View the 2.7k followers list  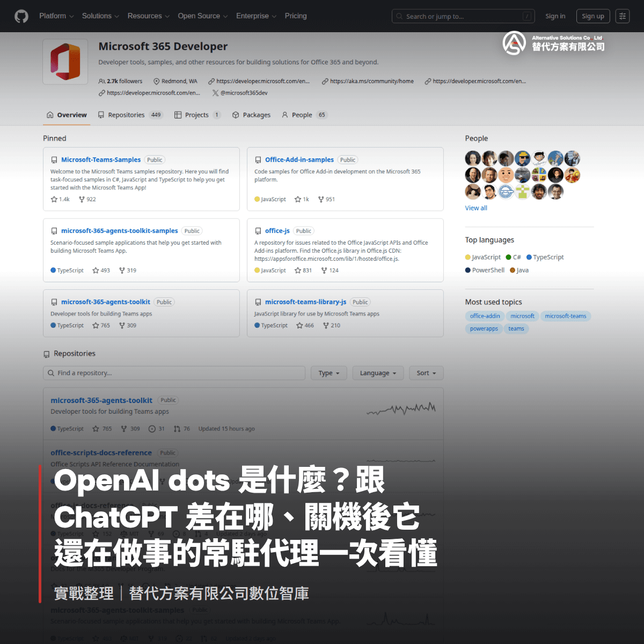(121, 81)
